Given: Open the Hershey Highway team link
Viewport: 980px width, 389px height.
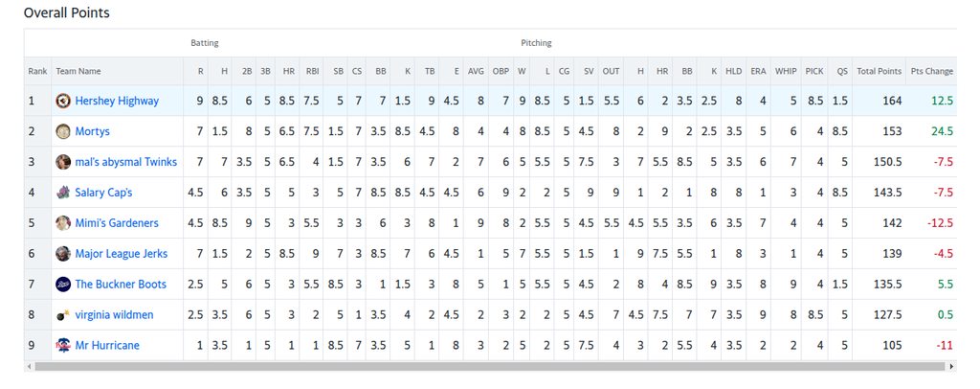Looking at the screenshot, I should click(x=117, y=101).
